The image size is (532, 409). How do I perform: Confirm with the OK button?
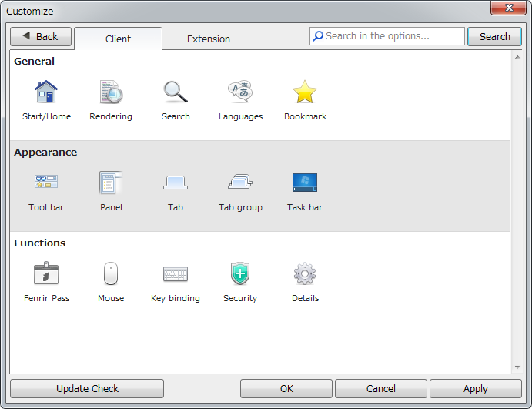pos(286,388)
